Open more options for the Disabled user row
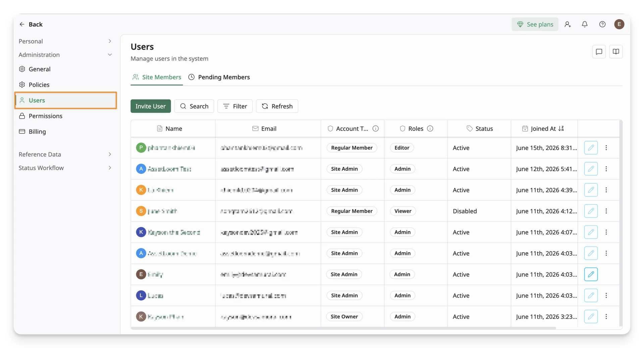The height and width of the screenshot is (348, 644). coord(606,211)
